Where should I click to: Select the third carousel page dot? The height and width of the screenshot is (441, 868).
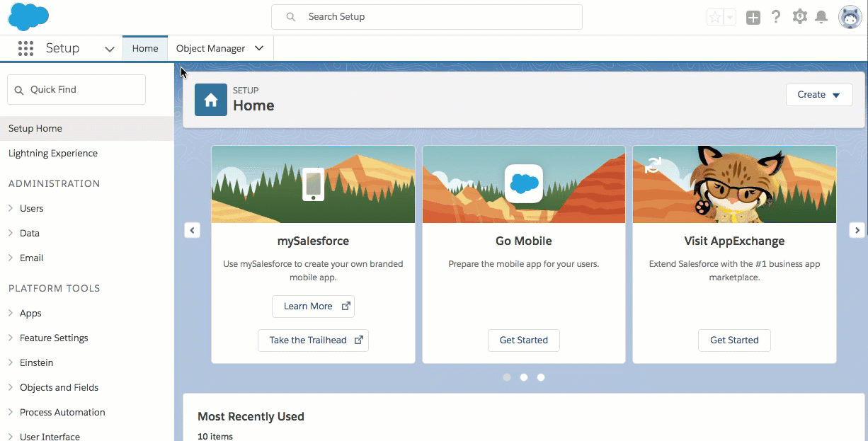pyautogui.click(x=541, y=377)
